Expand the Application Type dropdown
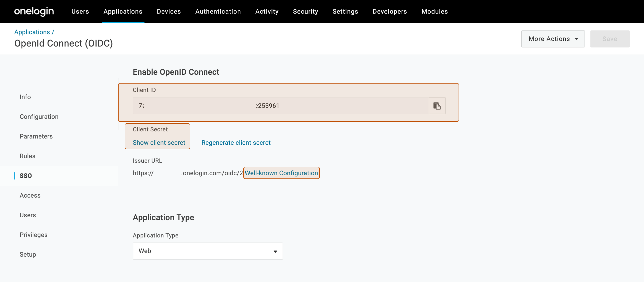 point(274,251)
